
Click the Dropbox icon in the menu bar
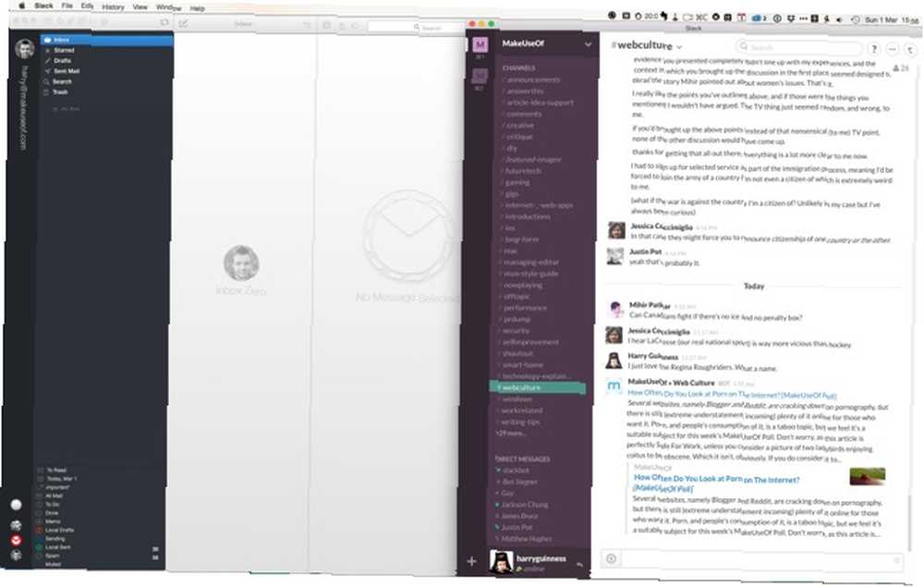pyautogui.click(x=791, y=18)
